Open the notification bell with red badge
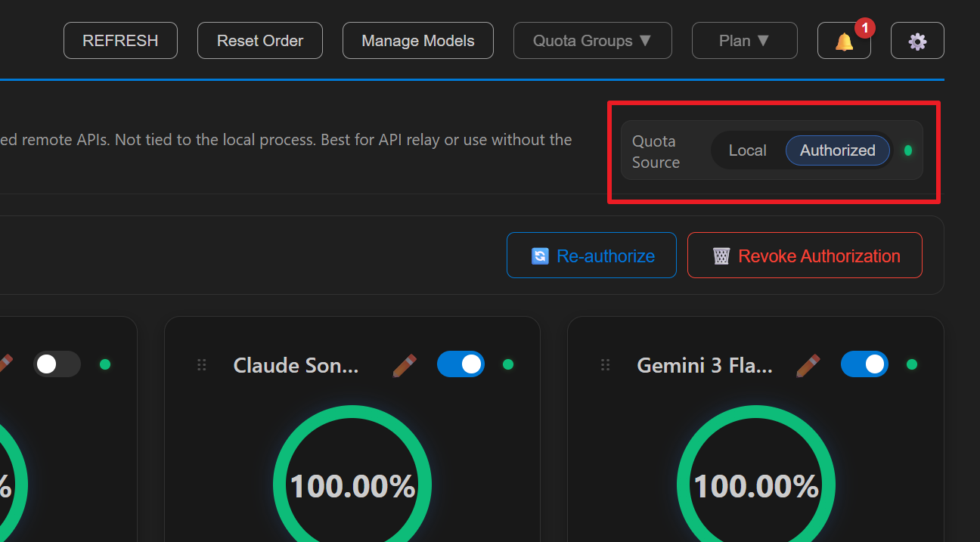Screen dimensions: 980x542 pos(844,41)
